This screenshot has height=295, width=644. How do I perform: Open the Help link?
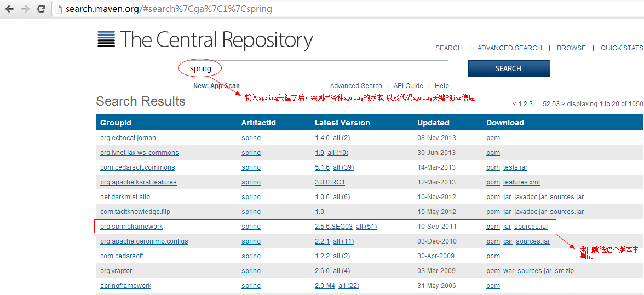[442, 86]
